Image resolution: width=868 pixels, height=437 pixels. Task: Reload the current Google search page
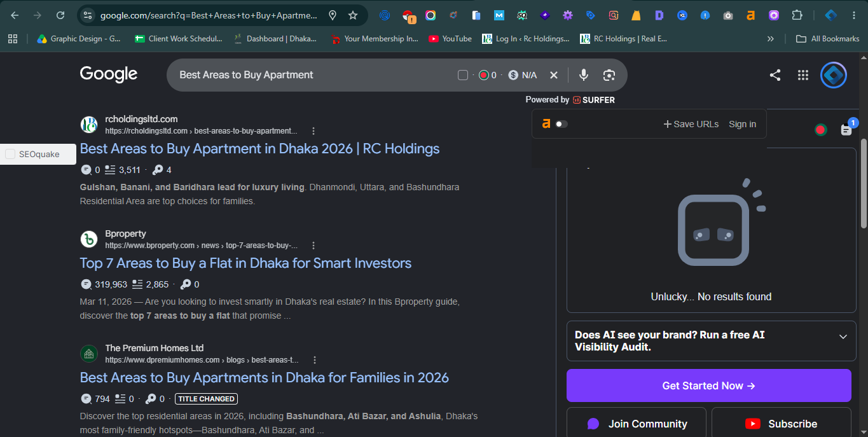(x=60, y=15)
